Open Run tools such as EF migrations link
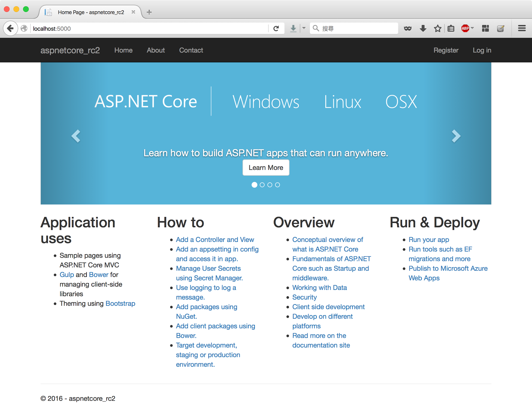The height and width of the screenshot is (409, 532). click(x=440, y=254)
